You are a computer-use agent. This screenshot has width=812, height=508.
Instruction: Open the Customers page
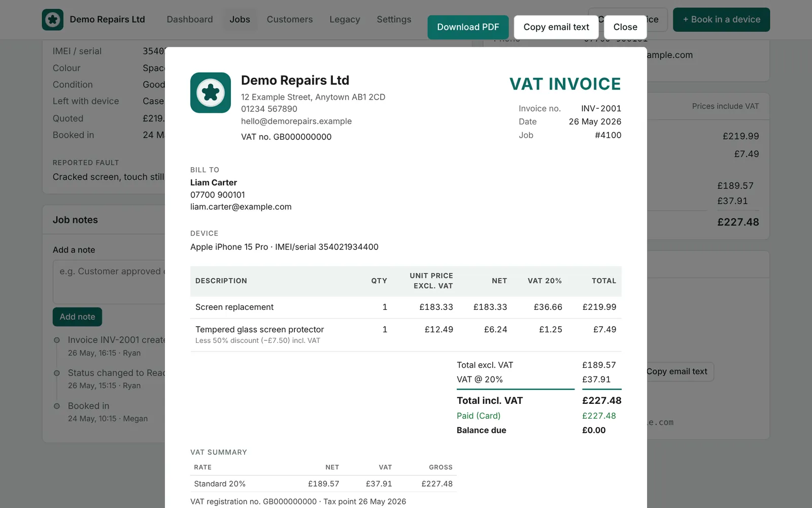coord(290,19)
